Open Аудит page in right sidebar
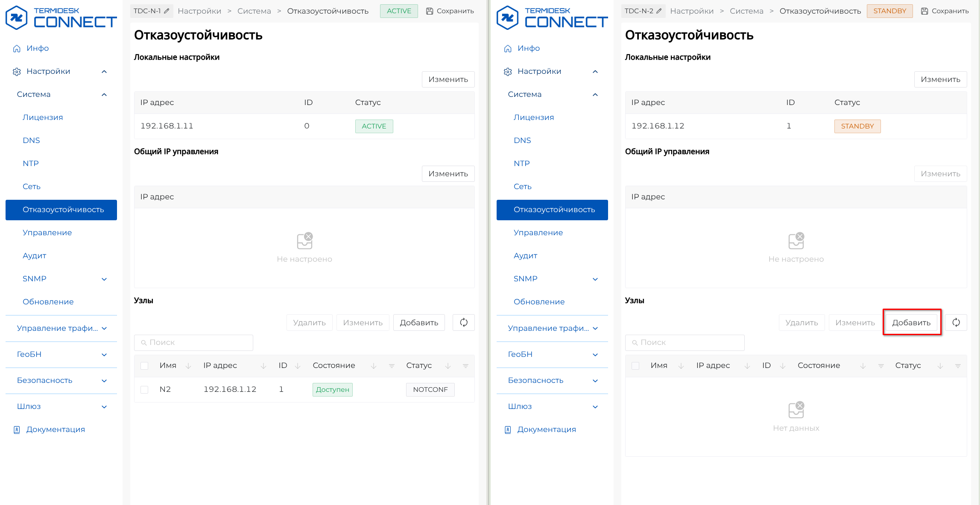980x505 pixels. pyautogui.click(x=525, y=256)
